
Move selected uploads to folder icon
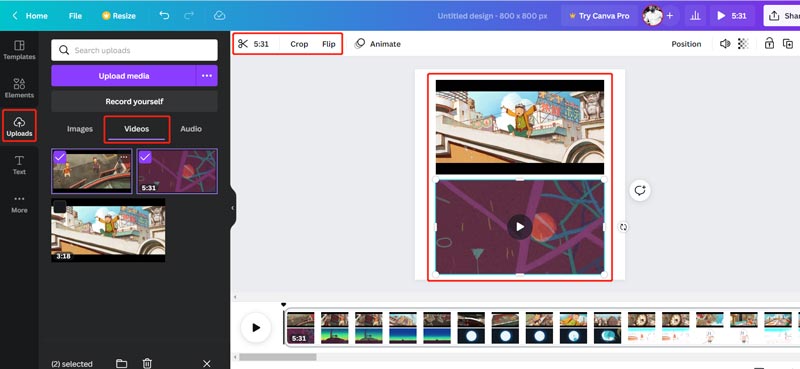coord(121,363)
